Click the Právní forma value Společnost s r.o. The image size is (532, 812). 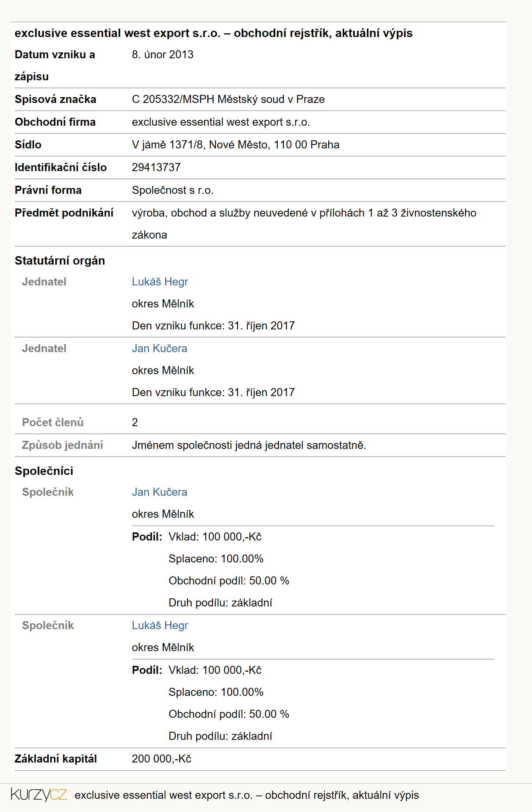(x=173, y=190)
